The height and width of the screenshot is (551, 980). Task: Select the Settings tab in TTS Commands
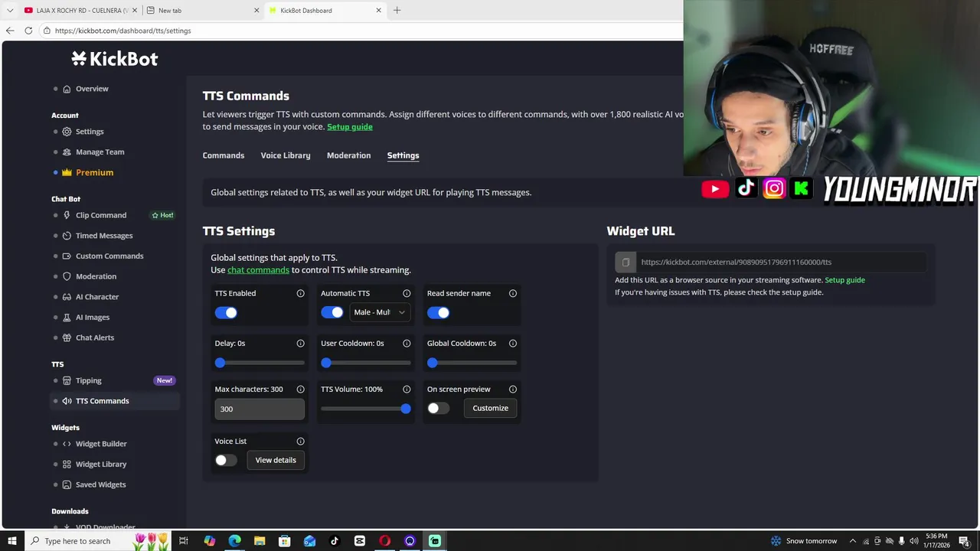(x=403, y=155)
